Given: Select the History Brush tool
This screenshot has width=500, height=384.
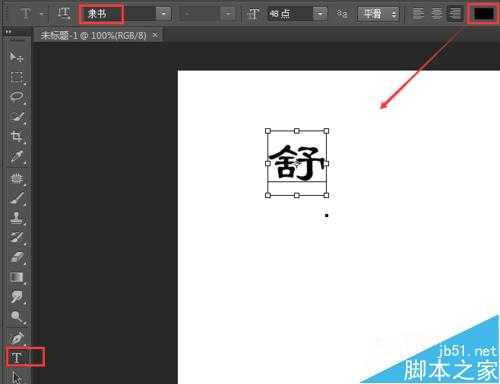Looking at the screenshot, I should [16, 238].
